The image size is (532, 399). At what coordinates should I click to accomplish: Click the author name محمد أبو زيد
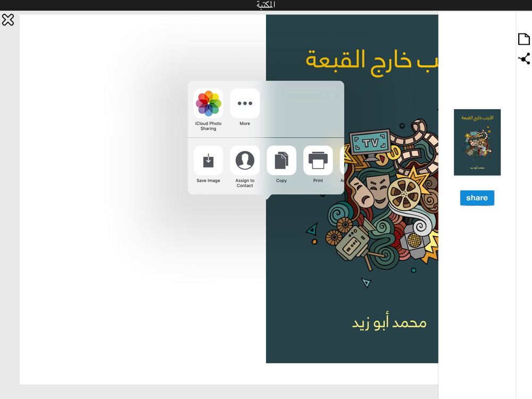pyautogui.click(x=389, y=321)
